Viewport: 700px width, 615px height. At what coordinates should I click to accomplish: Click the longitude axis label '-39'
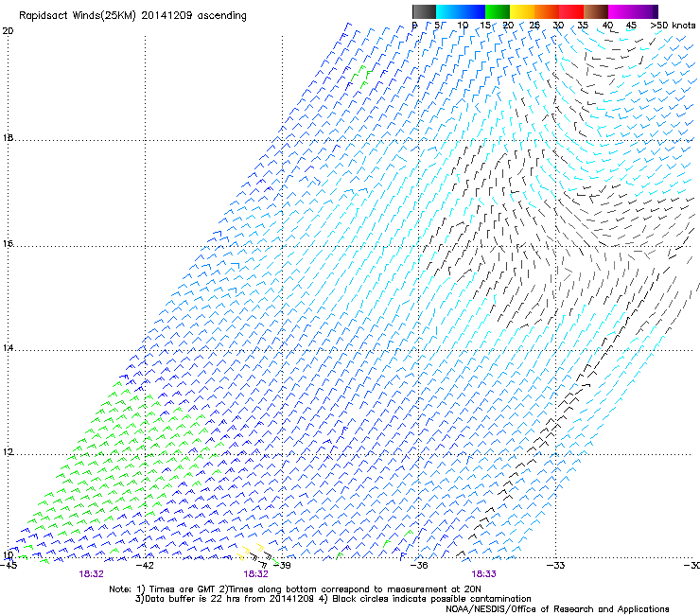point(282,566)
